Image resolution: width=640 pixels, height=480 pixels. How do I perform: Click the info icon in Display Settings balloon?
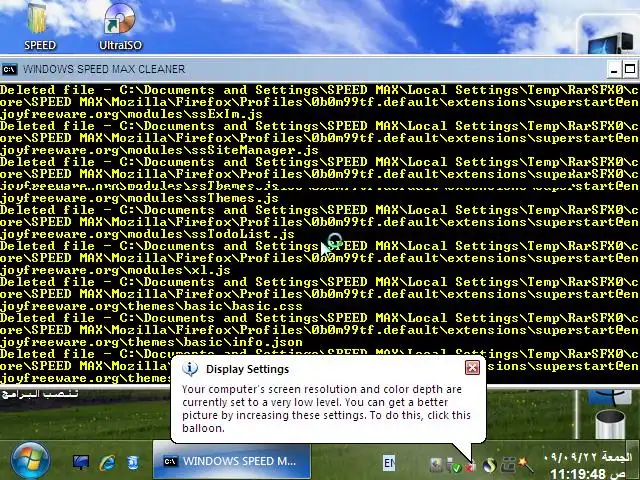pyautogui.click(x=190, y=369)
